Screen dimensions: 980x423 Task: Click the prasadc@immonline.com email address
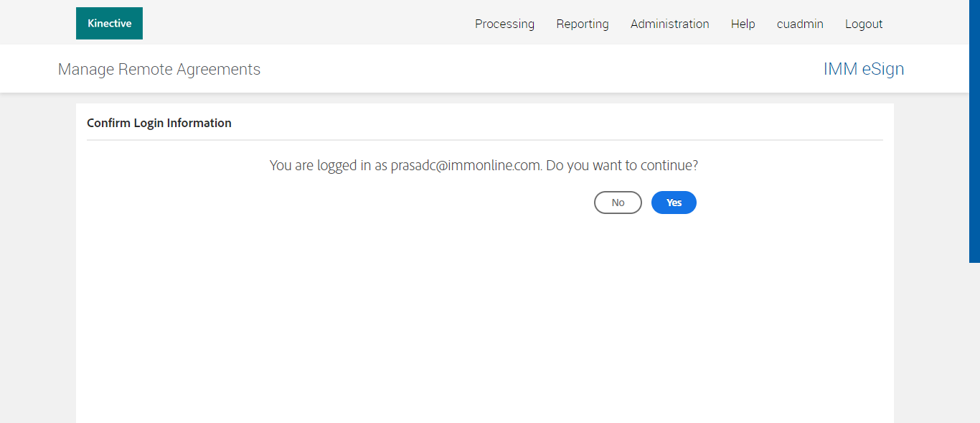pyautogui.click(x=465, y=165)
